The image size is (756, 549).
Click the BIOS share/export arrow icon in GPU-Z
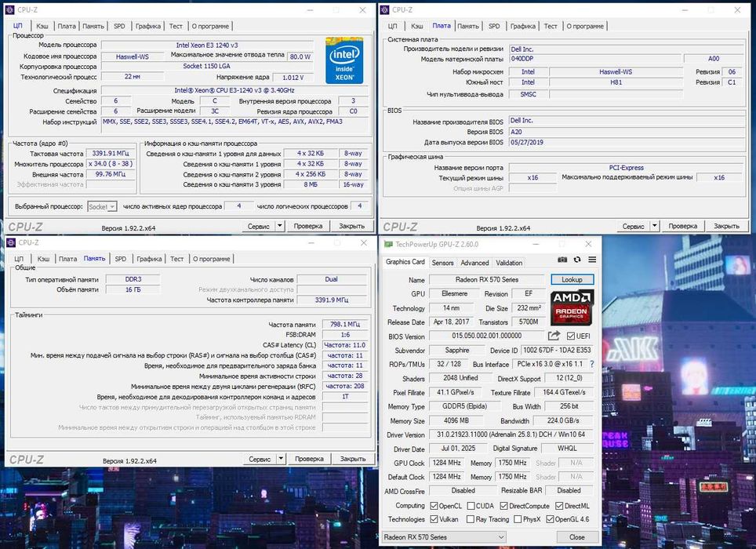(x=554, y=336)
